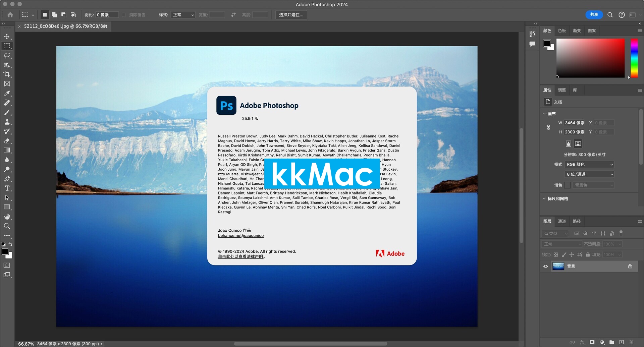Viewport: 644px width, 347px height.
Task: Switch to the 色板 tab
Action: 562,31
